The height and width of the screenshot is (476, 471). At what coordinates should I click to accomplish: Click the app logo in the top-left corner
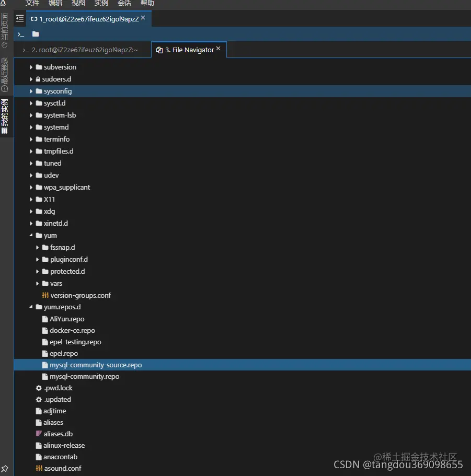3,3
